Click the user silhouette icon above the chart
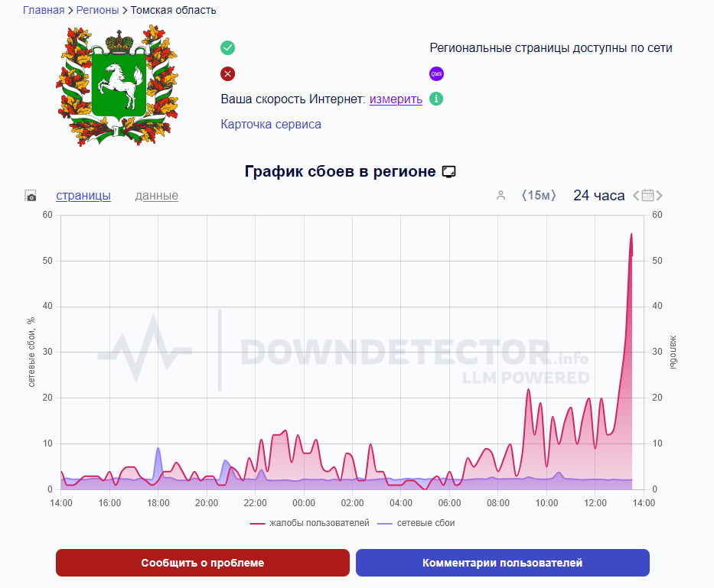This screenshot has width=714, height=588. (500, 196)
